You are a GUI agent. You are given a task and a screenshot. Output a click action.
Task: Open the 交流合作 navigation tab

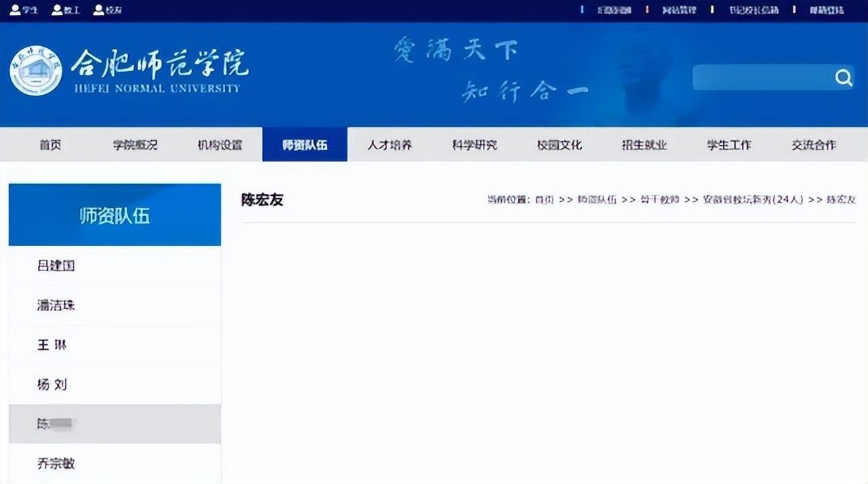coord(814,144)
